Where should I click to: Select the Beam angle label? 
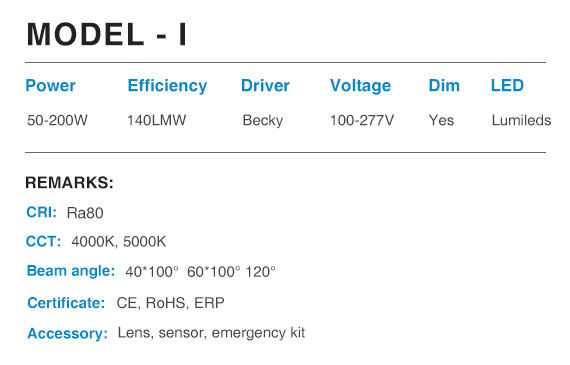click(71, 272)
